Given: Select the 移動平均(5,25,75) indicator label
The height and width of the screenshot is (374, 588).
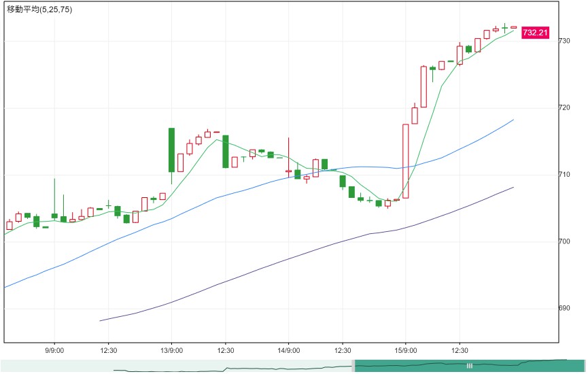Looking at the screenshot, I should pos(39,10).
